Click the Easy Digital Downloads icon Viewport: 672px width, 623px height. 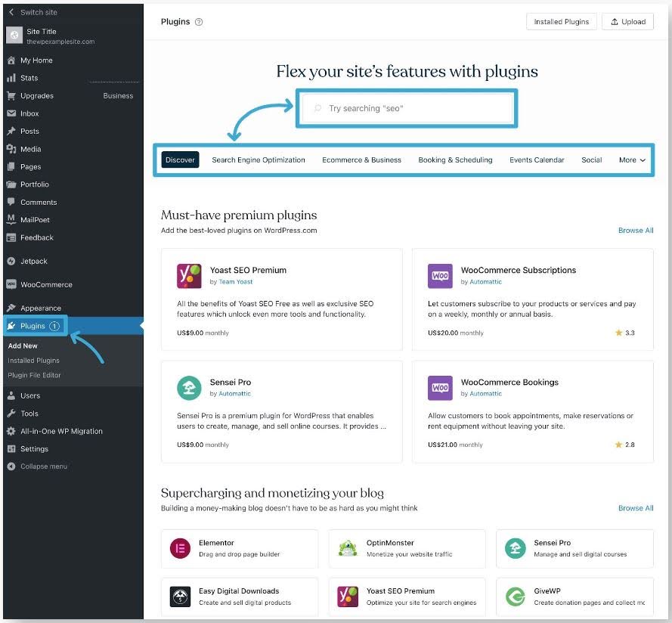click(179, 597)
